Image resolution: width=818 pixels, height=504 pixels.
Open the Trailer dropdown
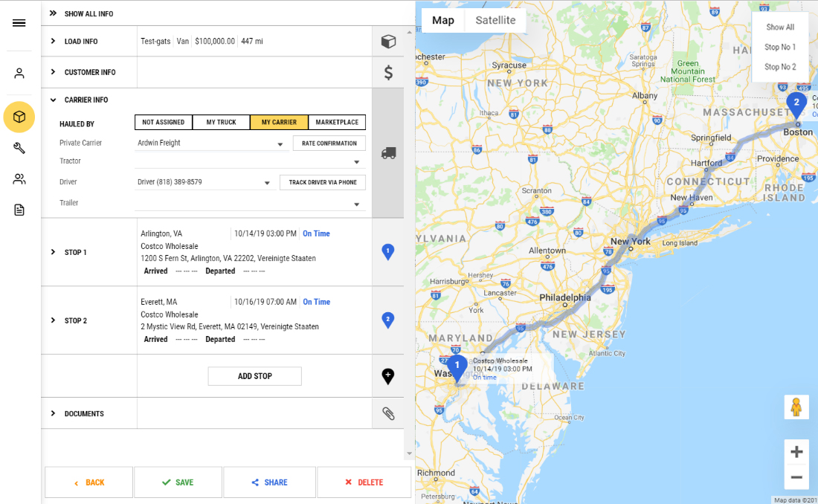pos(249,204)
